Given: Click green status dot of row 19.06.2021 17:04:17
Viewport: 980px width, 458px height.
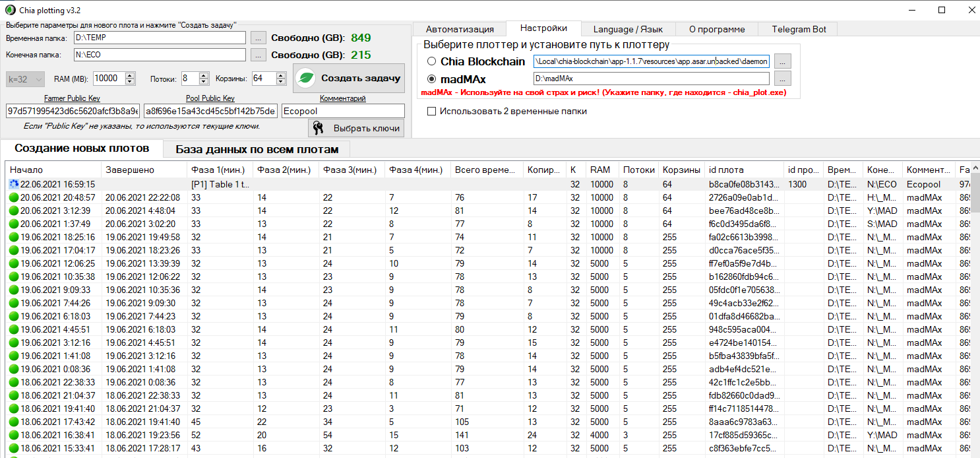Looking at the screenshot, I should (14, 250).
